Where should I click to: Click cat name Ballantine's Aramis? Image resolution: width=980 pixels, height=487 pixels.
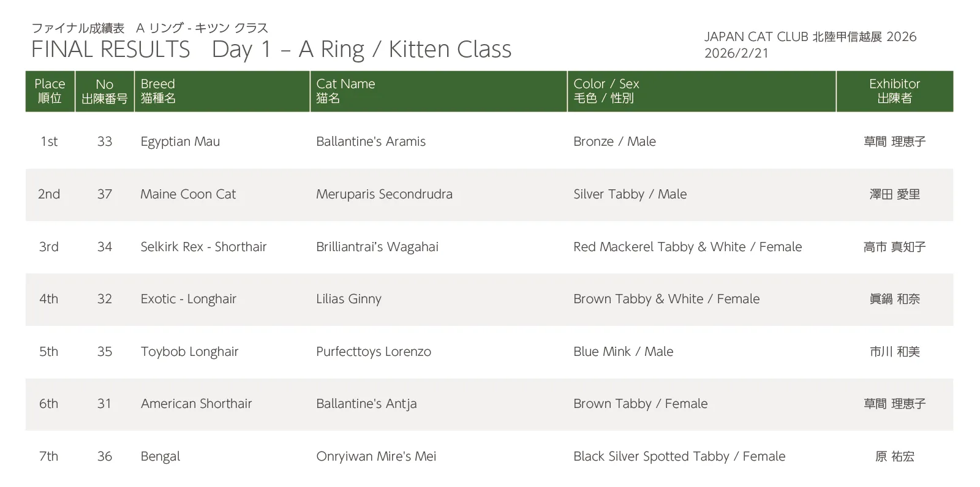[x=371, y=142]
